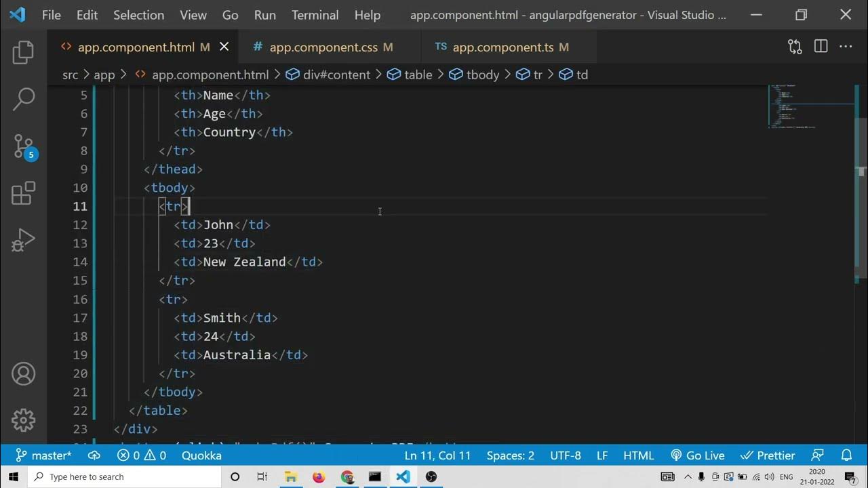Open the Run and Debug view
Image resolution: width=868 pixels, height=488 pixels.
tap(23, 240)
